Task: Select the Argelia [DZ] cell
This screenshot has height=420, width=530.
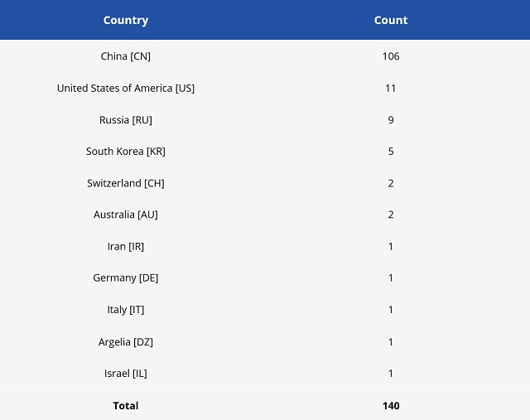Action: (126, 341)
